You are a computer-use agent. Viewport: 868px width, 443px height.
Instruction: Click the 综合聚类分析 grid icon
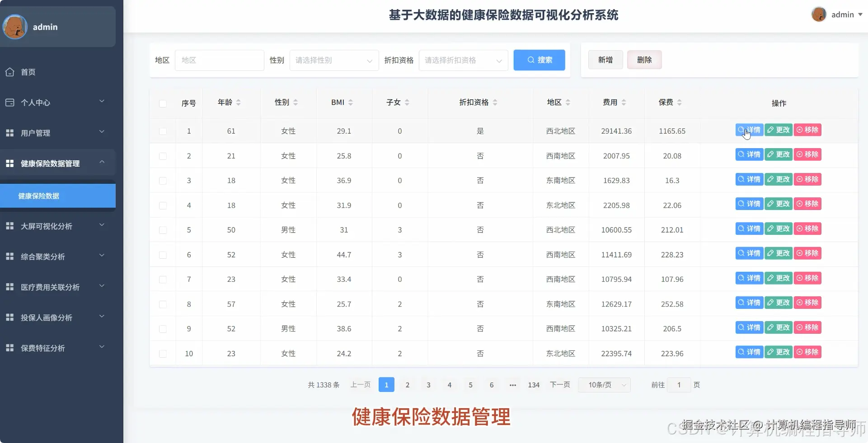tap(9, 256)
